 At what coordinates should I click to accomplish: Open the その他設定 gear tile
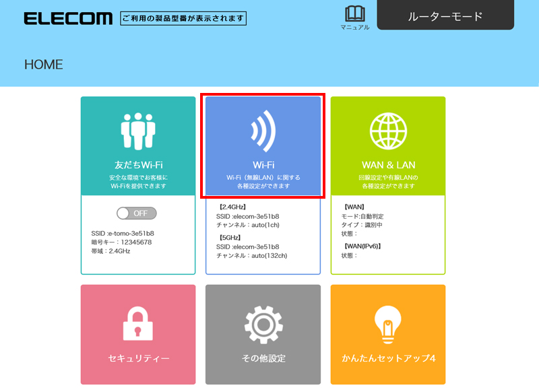click(x=263, y=334)
